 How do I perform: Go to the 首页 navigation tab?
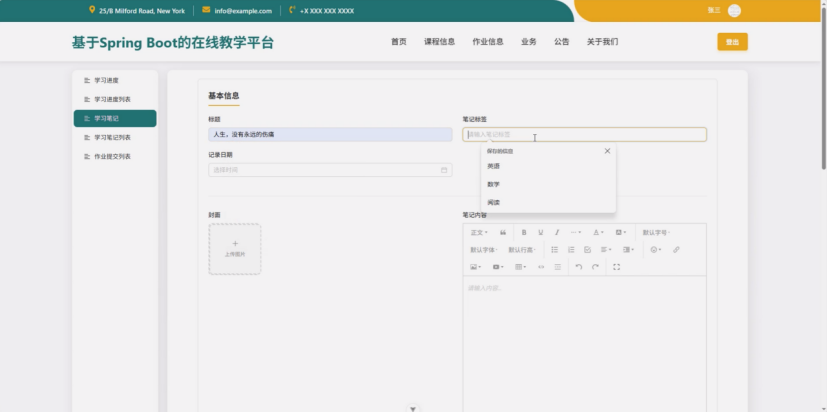pos(399,42)
